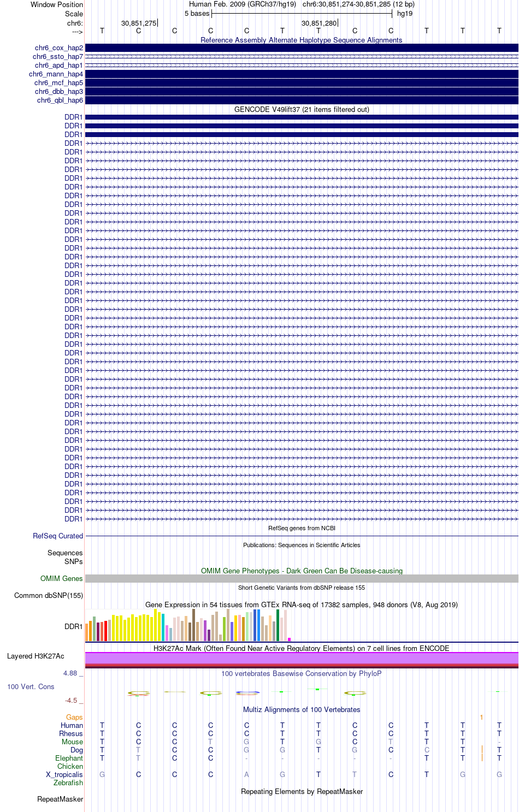The width and height of the screenshot is (519, 812).
Task: Click the chr6_ssto_hap7 arrowed alignment line
Action: coord(302,57)
